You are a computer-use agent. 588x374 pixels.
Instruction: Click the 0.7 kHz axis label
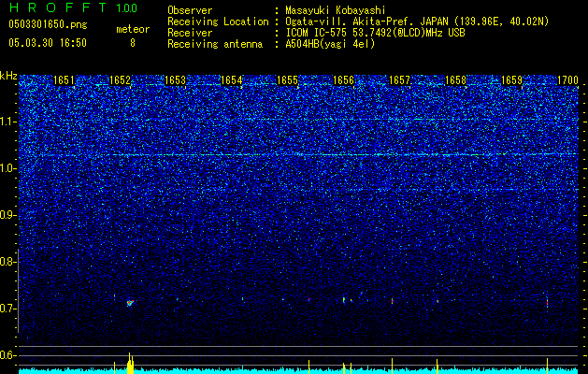[7, 309]
